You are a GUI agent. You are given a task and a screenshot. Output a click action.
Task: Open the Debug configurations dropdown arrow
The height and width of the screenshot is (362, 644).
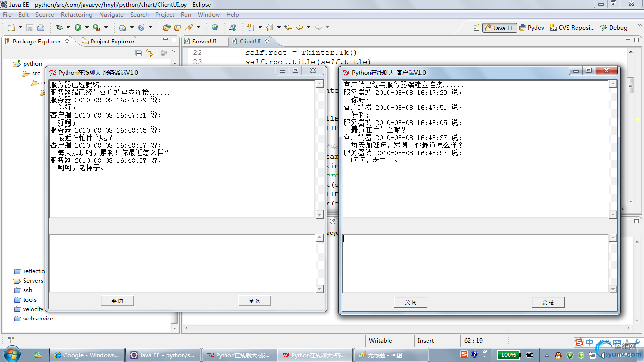(x=68, y=28)
